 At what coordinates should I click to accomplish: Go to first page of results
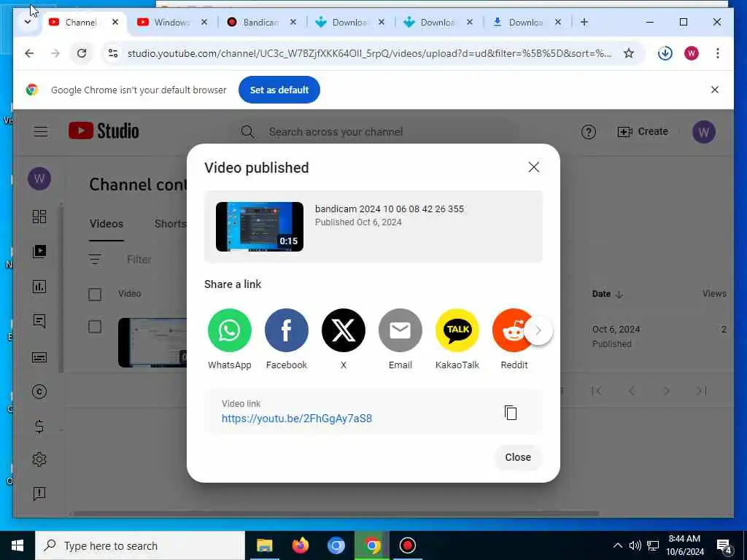(597, 391)
